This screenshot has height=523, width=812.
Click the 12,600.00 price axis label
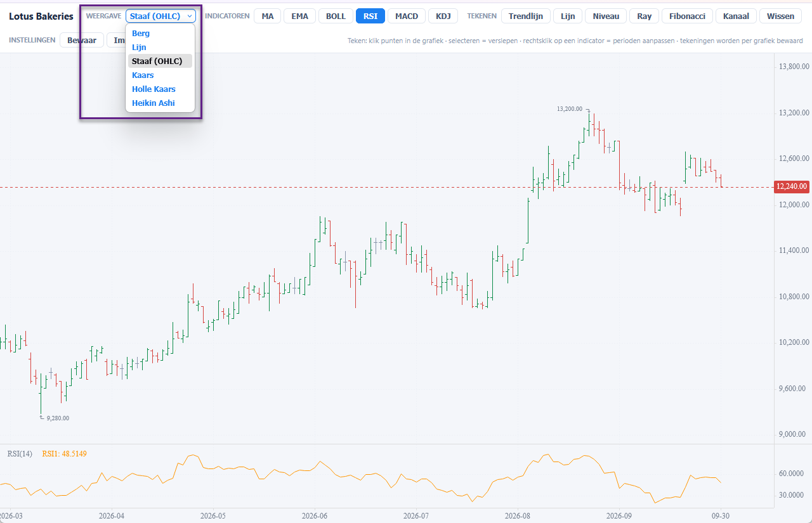click(x=793, y=158)
